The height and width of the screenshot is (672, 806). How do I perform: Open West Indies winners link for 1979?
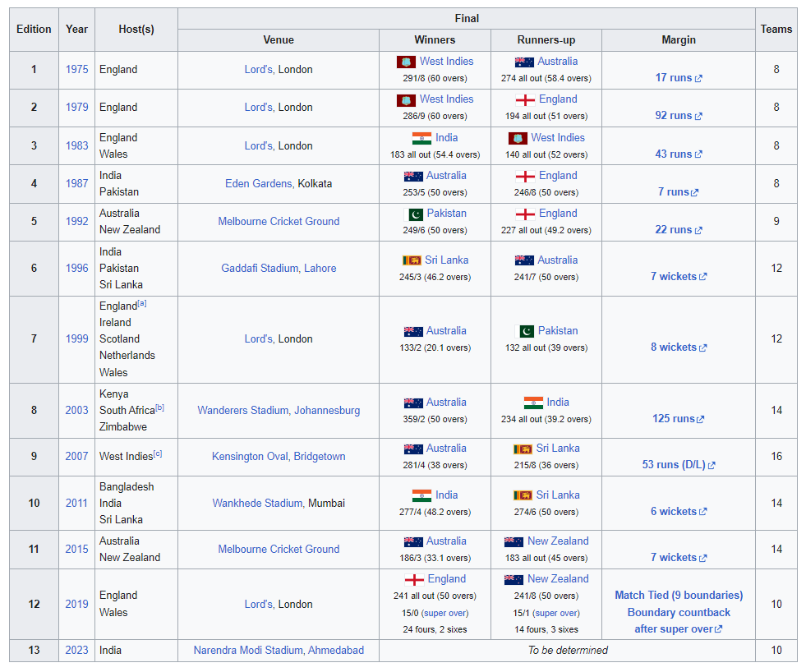(447, 99)
